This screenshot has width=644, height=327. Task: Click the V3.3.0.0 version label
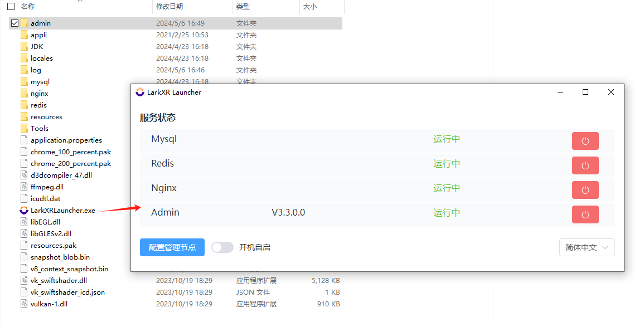point(288,212)
